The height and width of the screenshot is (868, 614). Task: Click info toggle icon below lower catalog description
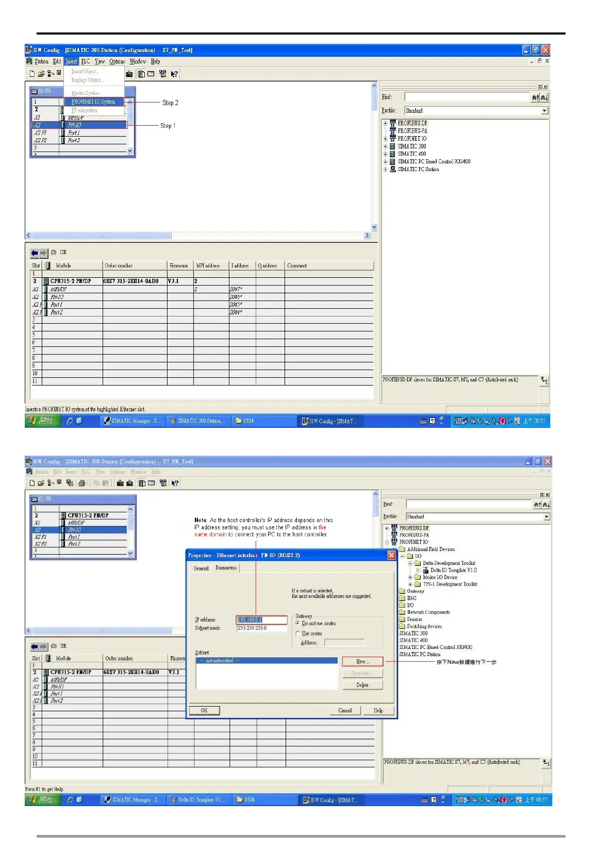tap(546, 763)
